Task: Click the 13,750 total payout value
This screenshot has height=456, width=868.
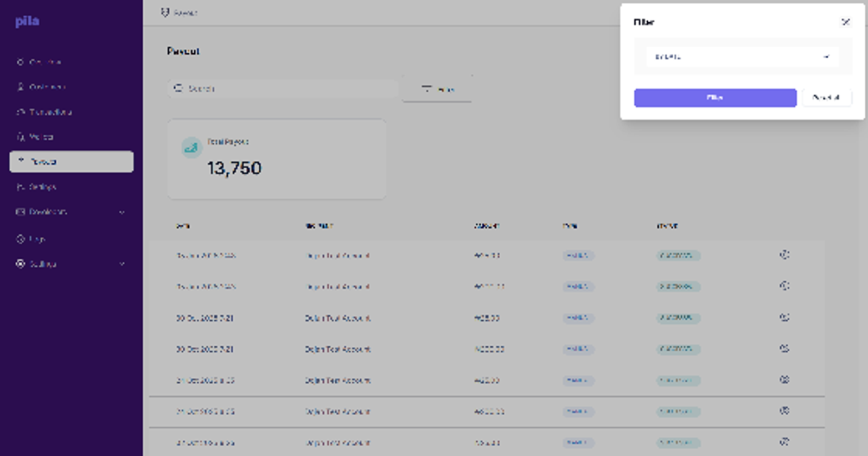Action: coord(234,168)
